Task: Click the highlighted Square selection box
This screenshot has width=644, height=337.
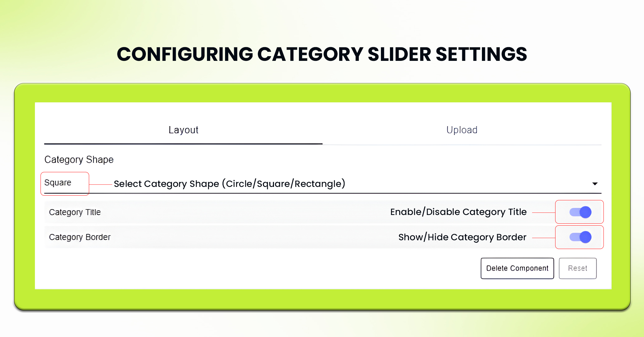Action: coord(65,183)
